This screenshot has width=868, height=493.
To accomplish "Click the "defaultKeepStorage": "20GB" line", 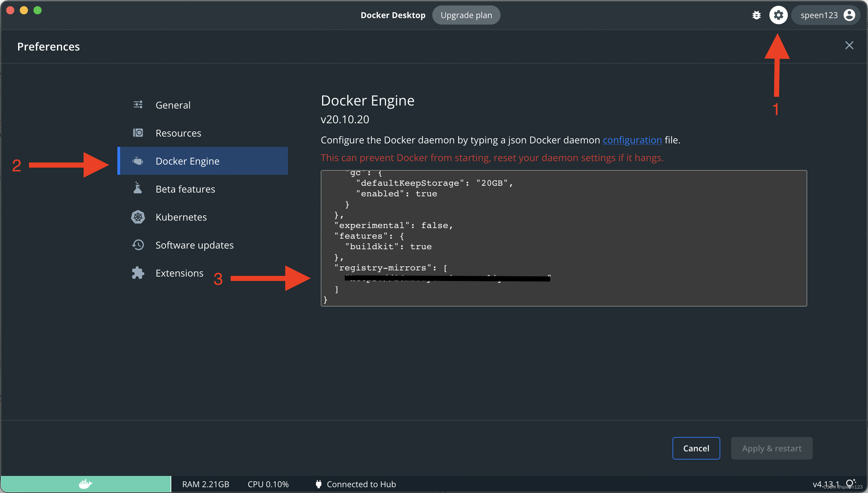I will coord(434,183).
